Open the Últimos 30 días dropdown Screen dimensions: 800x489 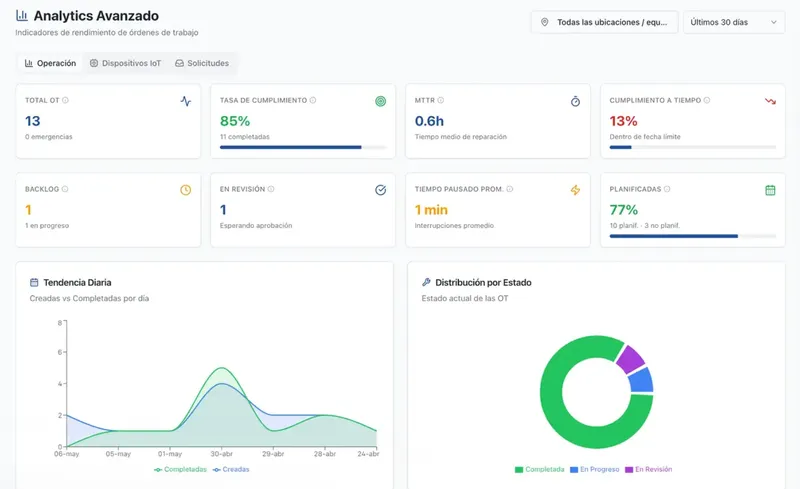[734, 22]
